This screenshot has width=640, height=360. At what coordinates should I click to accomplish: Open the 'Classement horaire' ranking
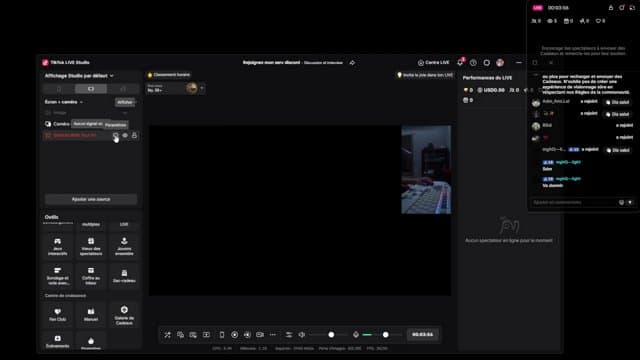point(169,75)
